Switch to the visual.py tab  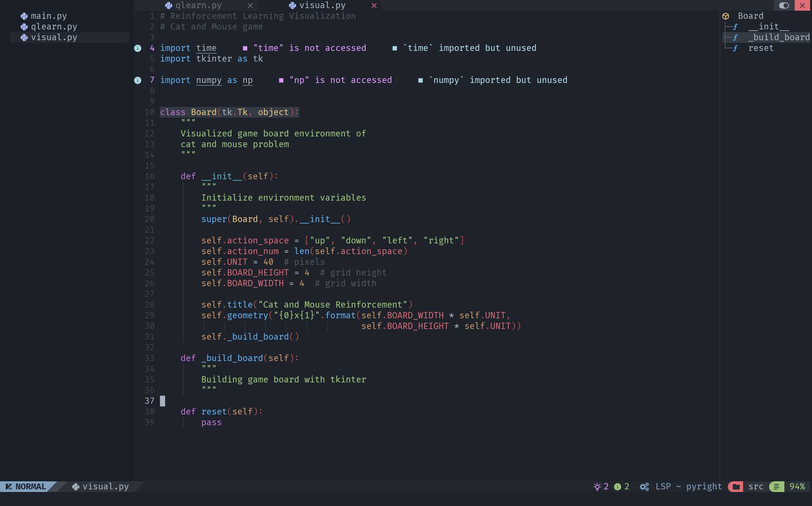pos(322,6)
